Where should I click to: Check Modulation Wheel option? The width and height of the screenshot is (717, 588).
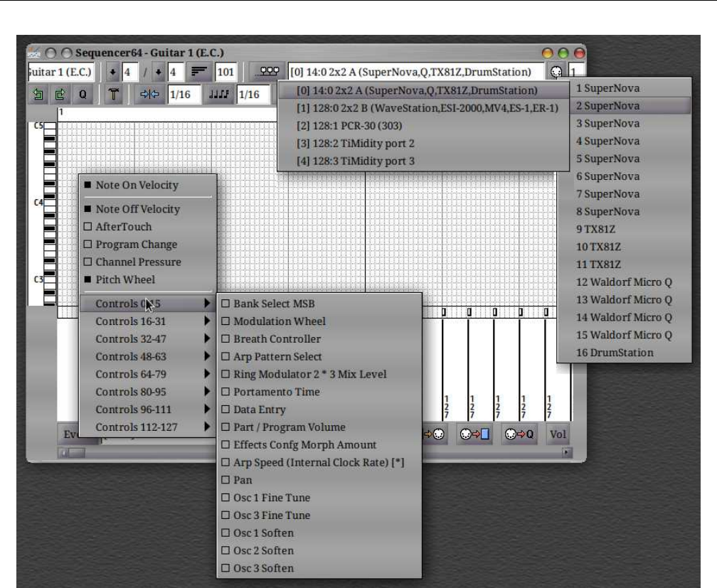[319, 321]
